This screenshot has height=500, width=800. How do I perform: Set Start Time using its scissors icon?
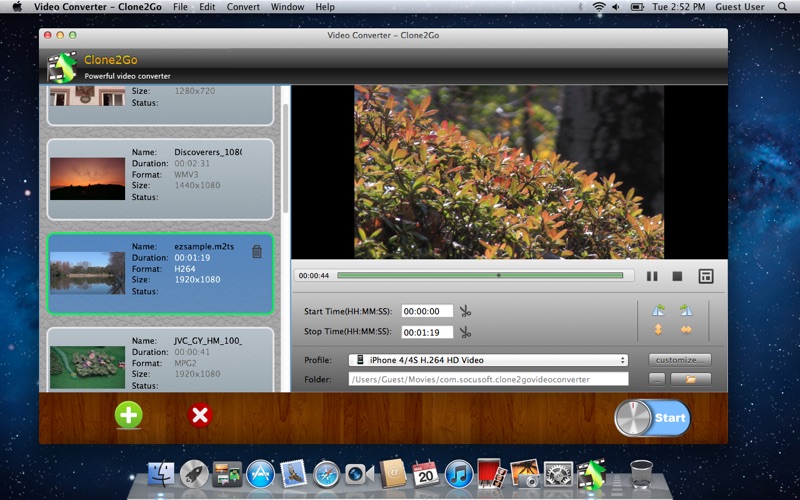pyautogui.click(x=465, y=311)
